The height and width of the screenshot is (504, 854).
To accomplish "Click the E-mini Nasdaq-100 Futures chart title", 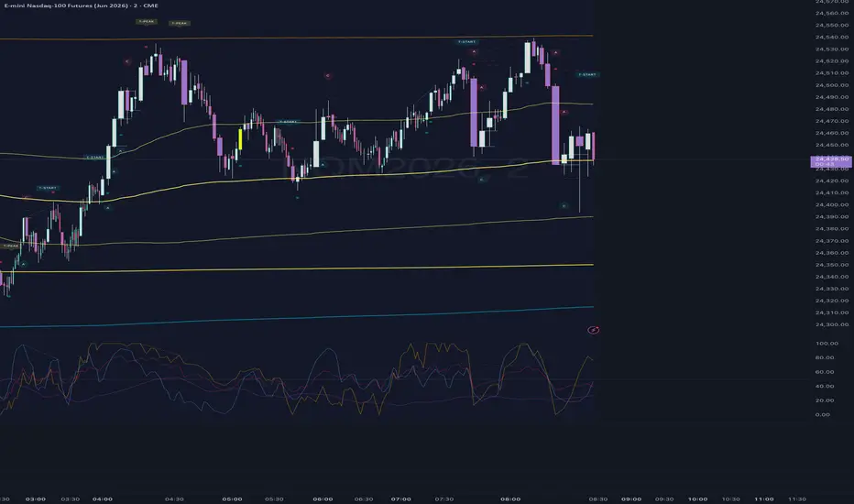I will (82, 5).
